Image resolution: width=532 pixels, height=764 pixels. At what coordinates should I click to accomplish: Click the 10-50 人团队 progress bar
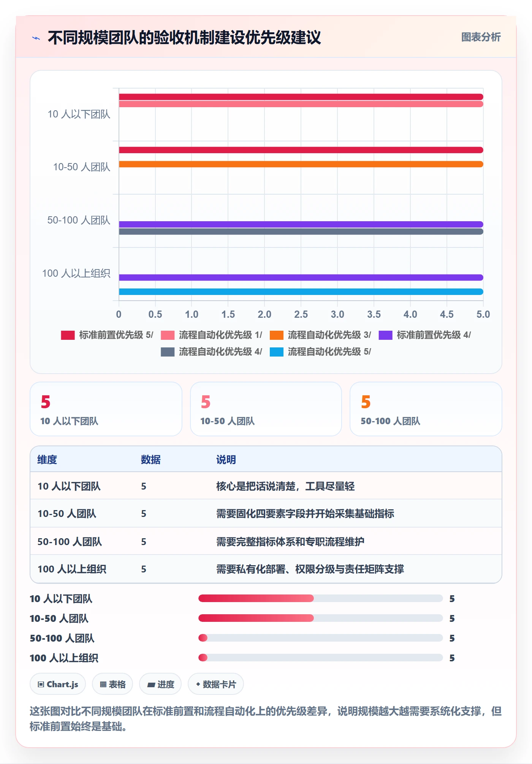tap(320, 618)
